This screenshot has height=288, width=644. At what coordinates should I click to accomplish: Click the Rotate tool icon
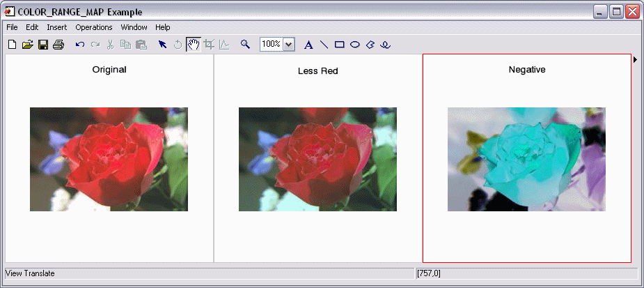(178, 45)
